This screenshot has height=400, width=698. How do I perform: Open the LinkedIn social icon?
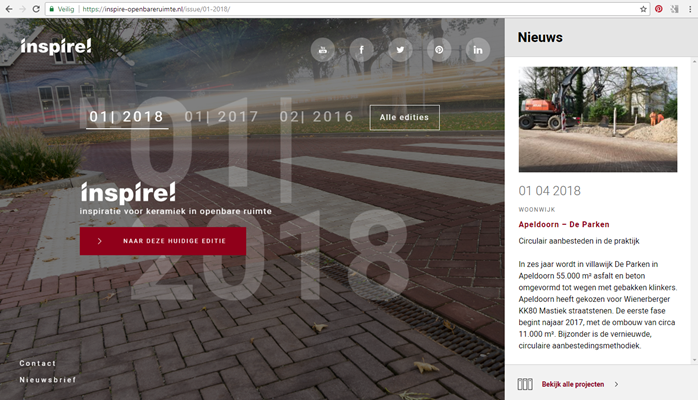click(x=477, y=49)
